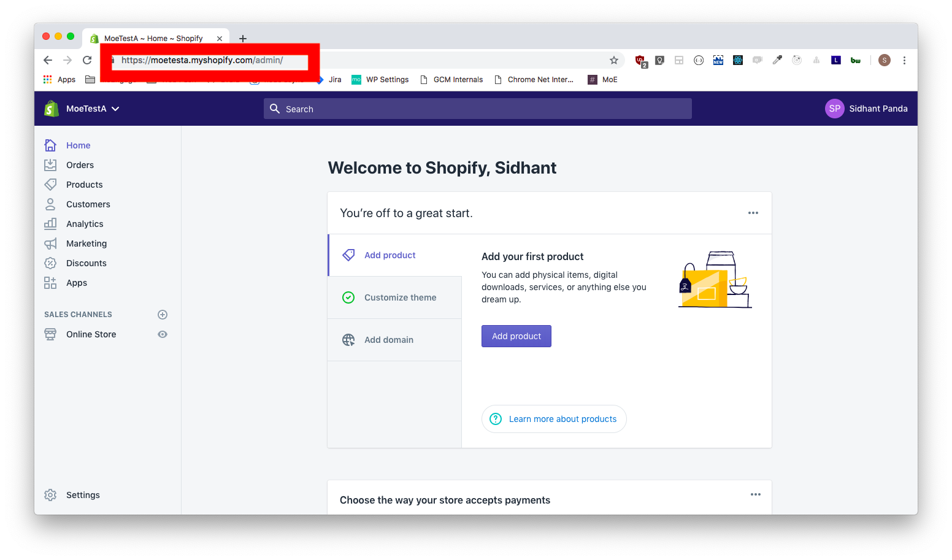The image size is (952, 560).
Task: Click the Analytics bar chart icon
Action: click(x=50, y=224)
